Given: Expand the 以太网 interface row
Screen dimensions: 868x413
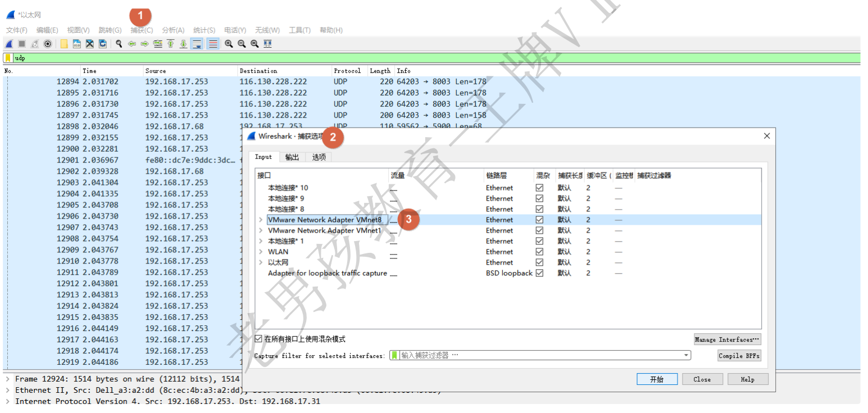Looking at the screenshot, I should pyautogui.click(x=261, y=262).
